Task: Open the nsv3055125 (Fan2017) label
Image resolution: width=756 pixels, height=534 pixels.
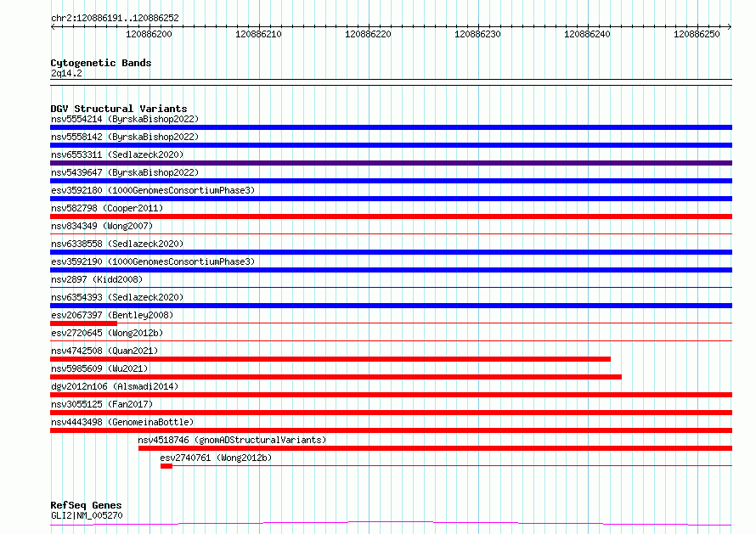Action: point(102,404)
